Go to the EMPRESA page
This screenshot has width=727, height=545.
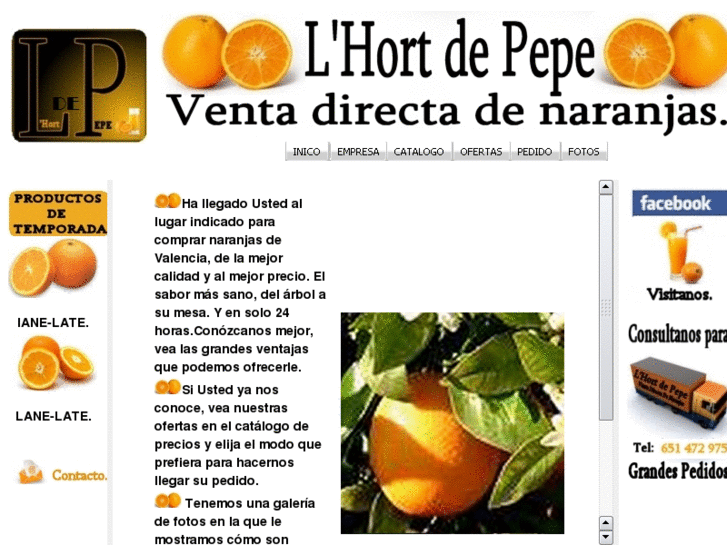click(x=358, y=152)
